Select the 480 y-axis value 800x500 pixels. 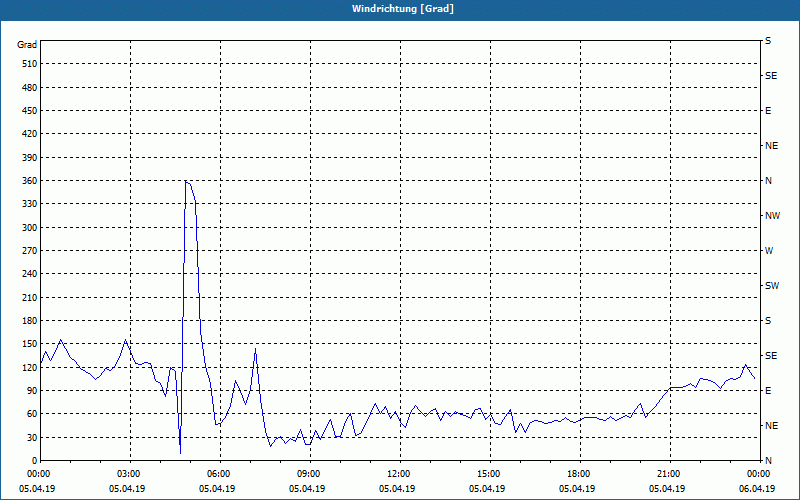point(30,88)
